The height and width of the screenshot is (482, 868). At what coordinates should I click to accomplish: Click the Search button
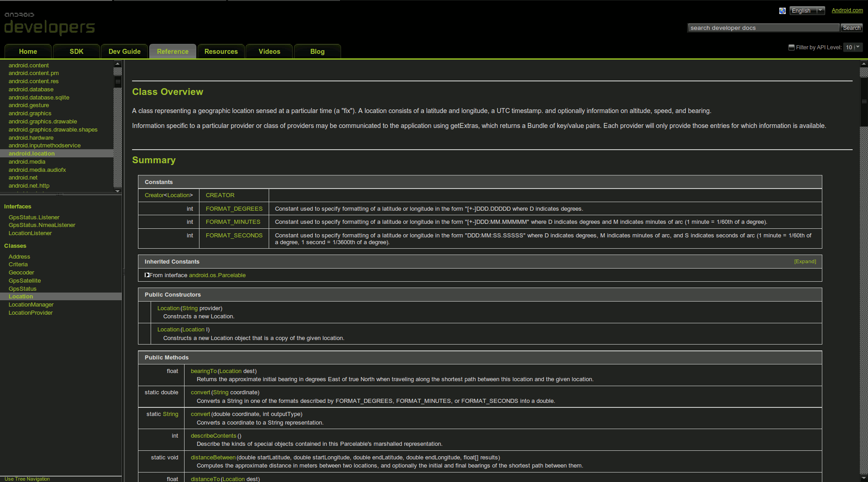point(851,28)
